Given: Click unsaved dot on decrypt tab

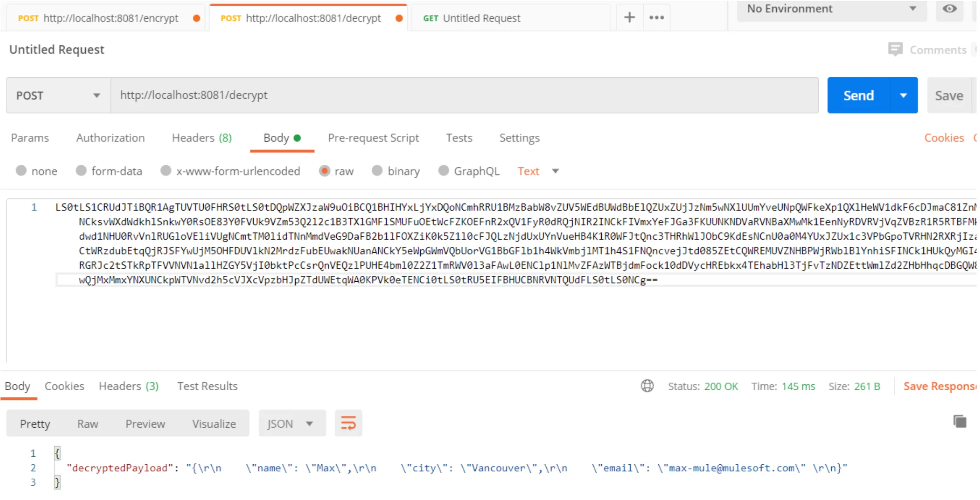Looking at the screenshot, I should [399, 18].
